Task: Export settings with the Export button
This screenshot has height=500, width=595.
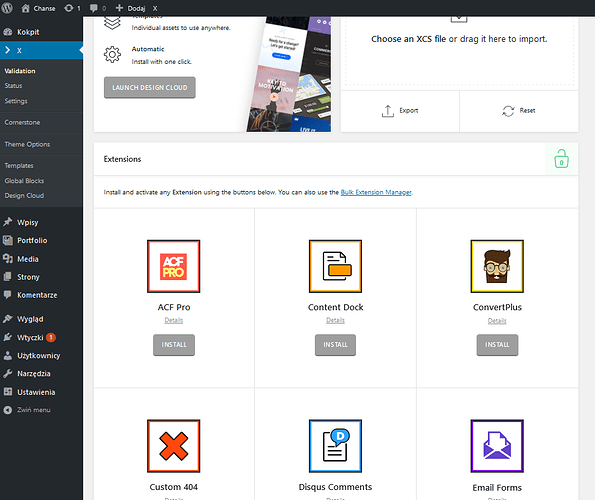Action: pyautogui.click(x=400, y=111)
